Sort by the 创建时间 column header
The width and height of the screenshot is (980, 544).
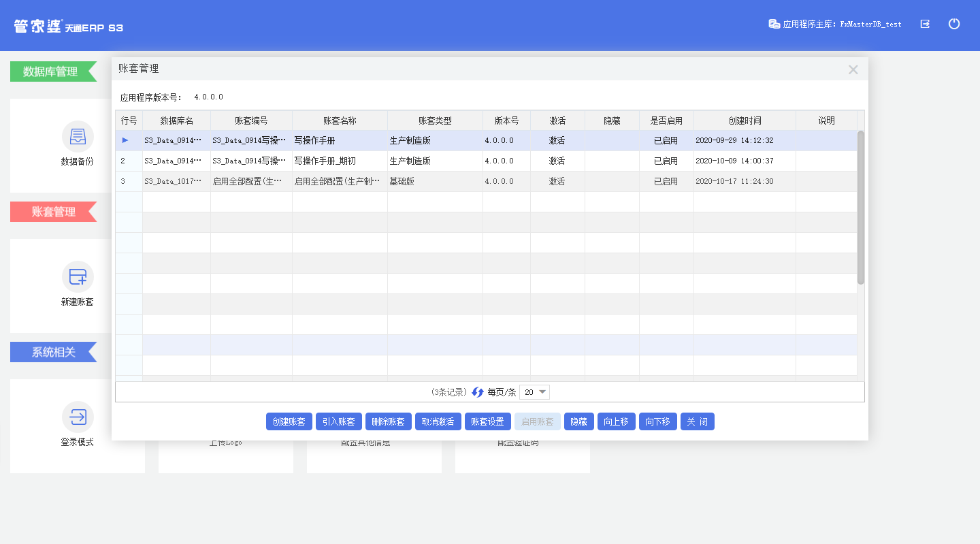click(745, 121)
